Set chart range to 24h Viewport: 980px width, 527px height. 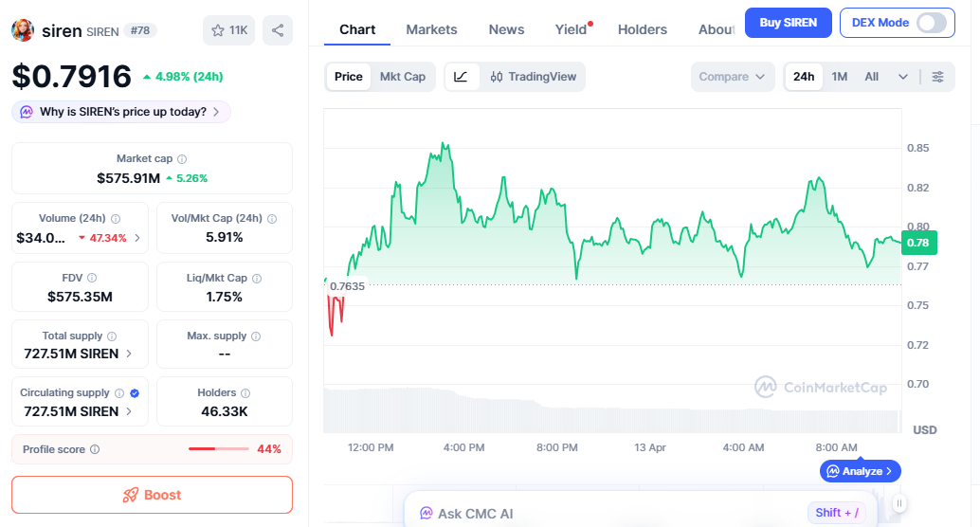(804, 77)
